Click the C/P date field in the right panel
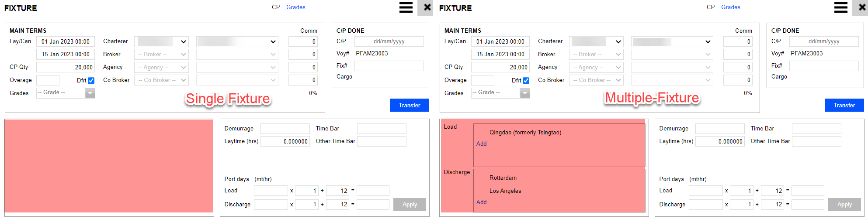 tap(823, 41)
